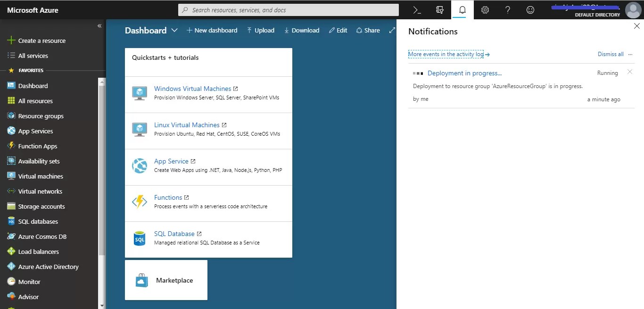Click the Functions bolt tile icon
The image size is (644, 309).
click(x=140, y=202)
